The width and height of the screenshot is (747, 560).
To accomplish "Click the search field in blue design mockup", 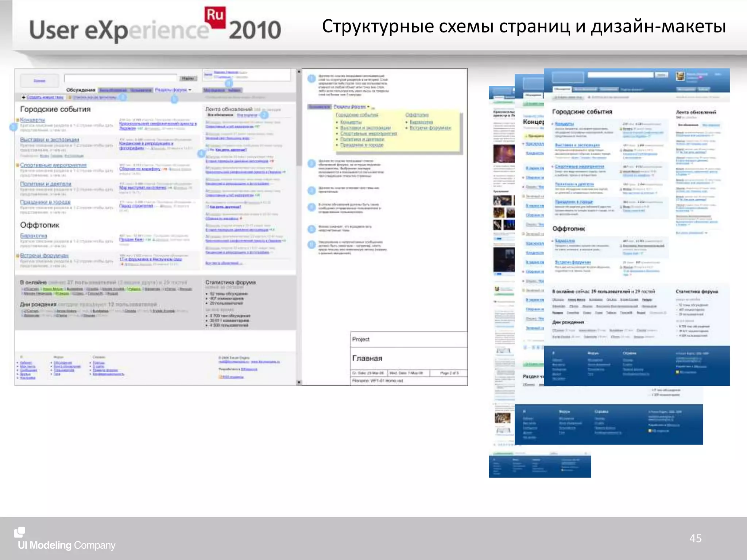I will coord(620,75).
